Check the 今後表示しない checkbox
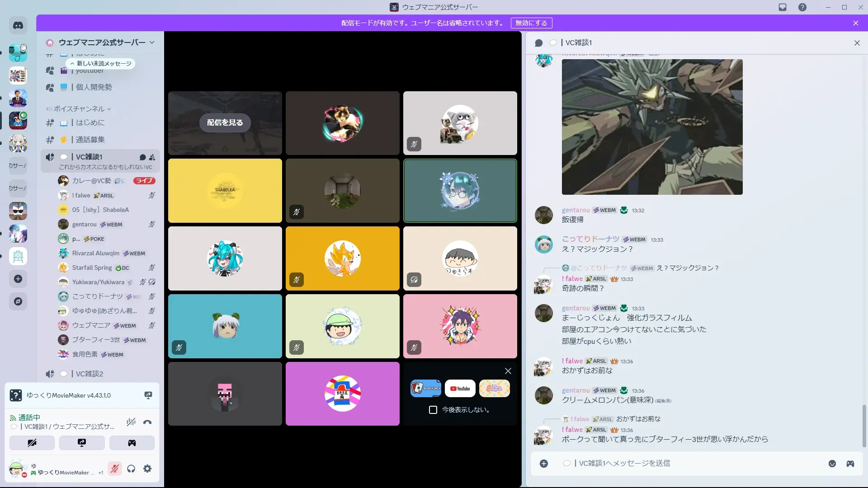The height and width of the screenshot is (488, 868). tap(433, 410)
